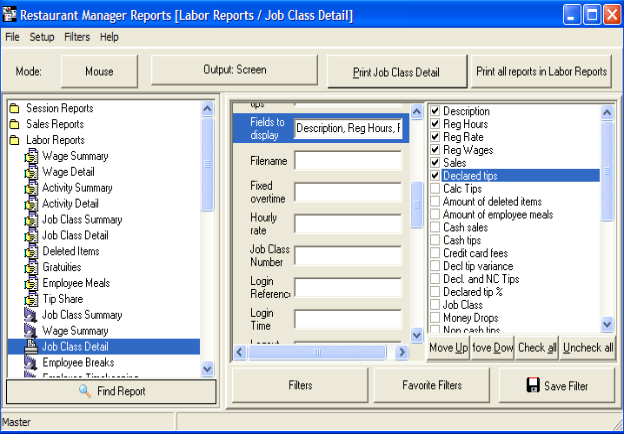Click the Hourly rate input field
Screen dimensions: 624x434
pos(348,224)
